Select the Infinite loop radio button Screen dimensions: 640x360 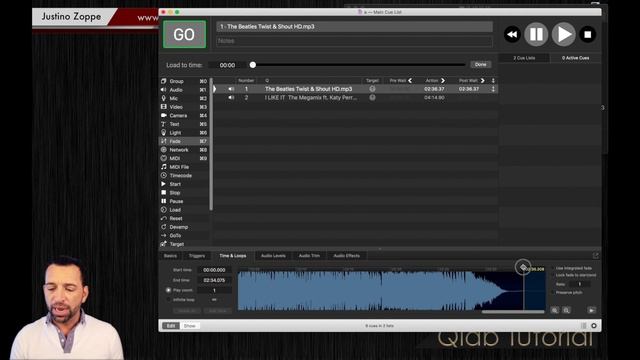(x=168, y=300)
